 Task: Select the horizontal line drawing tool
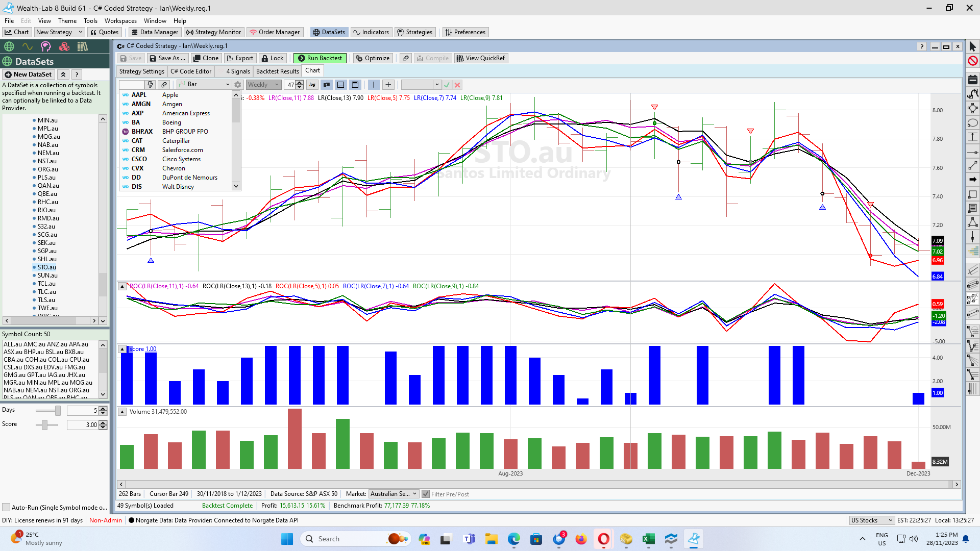tap(973, 152)
